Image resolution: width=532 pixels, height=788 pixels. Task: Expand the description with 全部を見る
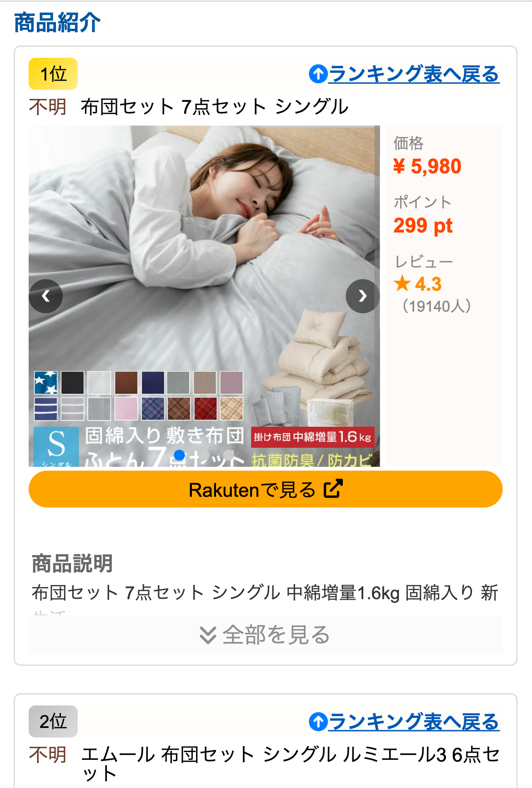coord(266,635)
